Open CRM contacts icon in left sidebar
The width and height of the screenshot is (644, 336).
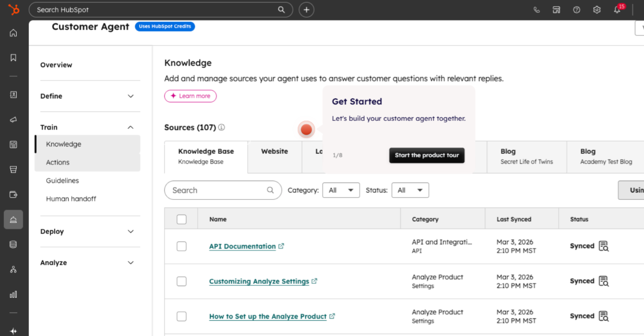13,94
